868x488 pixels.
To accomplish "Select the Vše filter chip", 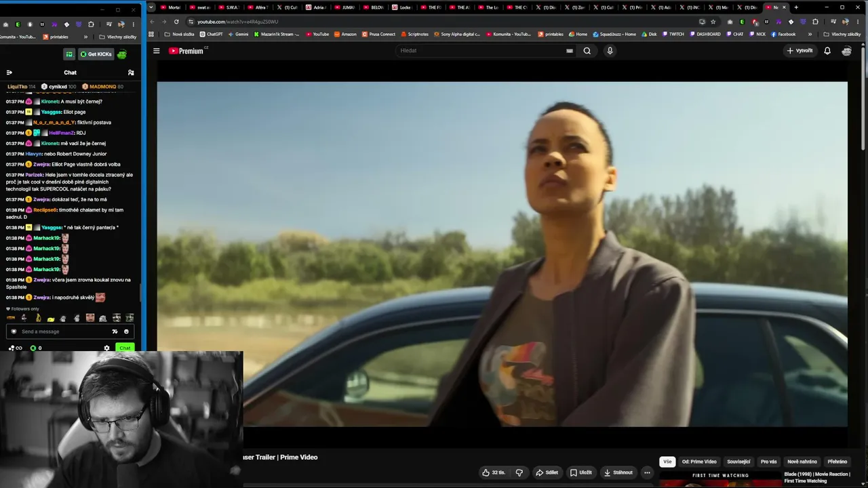I will (667, 462).
